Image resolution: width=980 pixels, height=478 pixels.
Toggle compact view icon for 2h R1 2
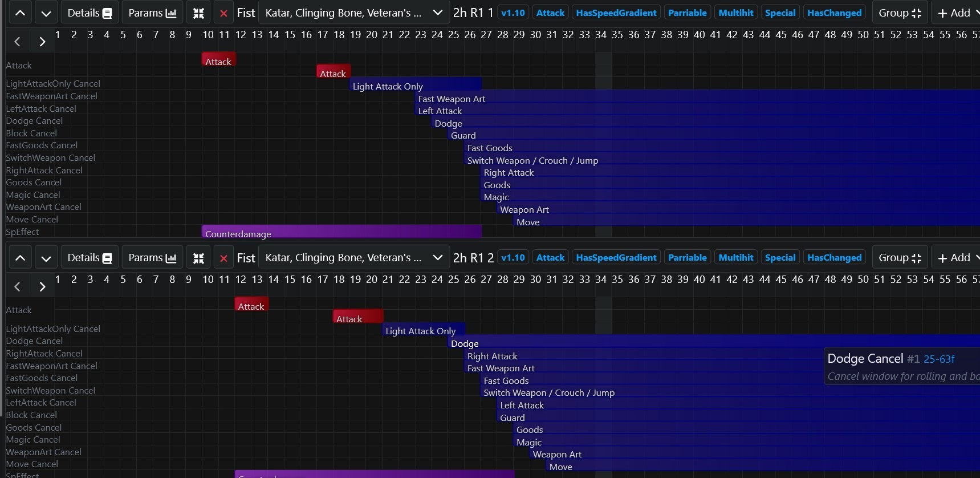tap(198, 258)
